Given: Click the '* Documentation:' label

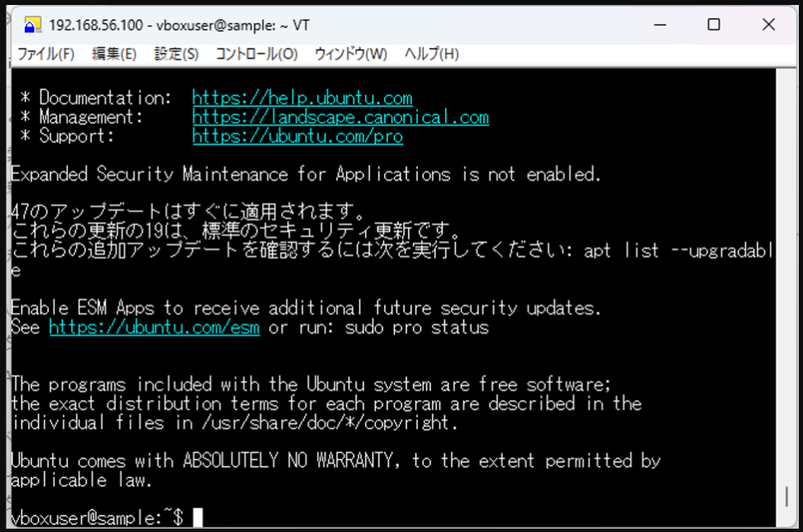Looking at the screenshot, I should tap(96, 98).
